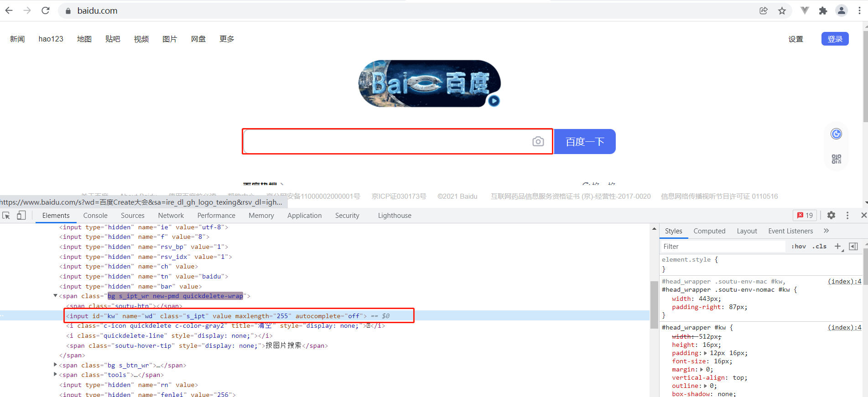Click the share page icon in address bar
Screen dimensions: 868x397
pos(764,10)
